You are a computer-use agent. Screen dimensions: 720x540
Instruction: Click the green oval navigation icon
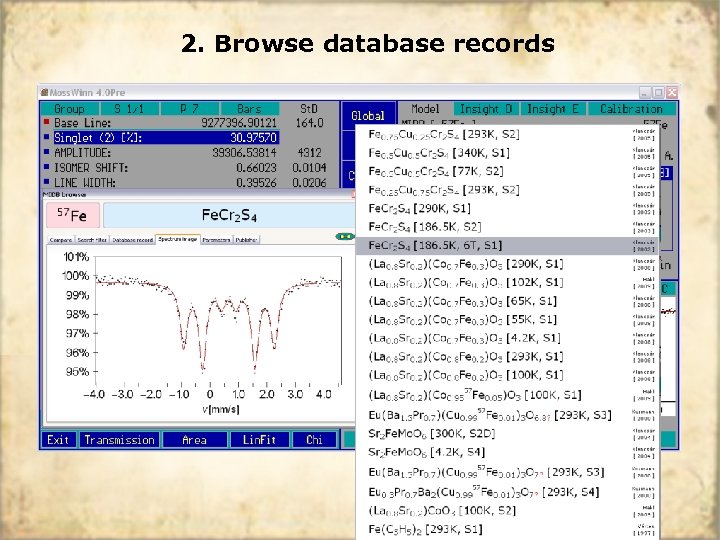coord(345,236)
